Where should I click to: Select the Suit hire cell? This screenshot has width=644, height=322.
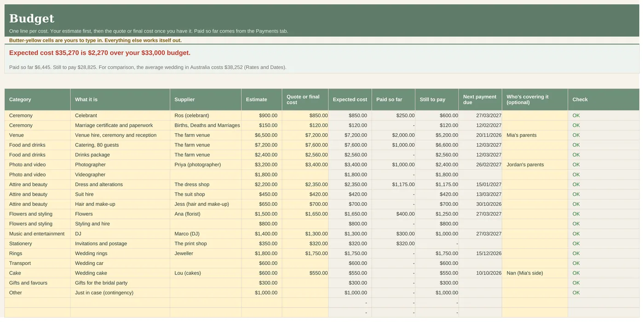click(120, 194)
